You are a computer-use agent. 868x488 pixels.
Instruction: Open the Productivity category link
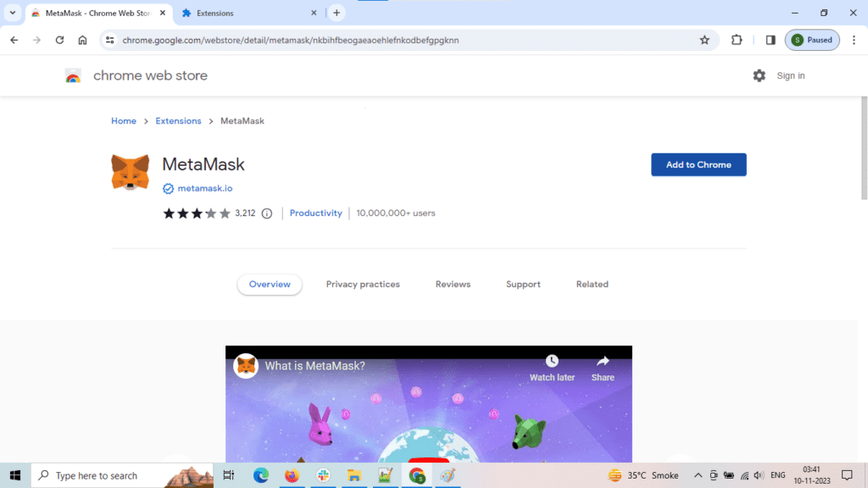coord(315,213)
